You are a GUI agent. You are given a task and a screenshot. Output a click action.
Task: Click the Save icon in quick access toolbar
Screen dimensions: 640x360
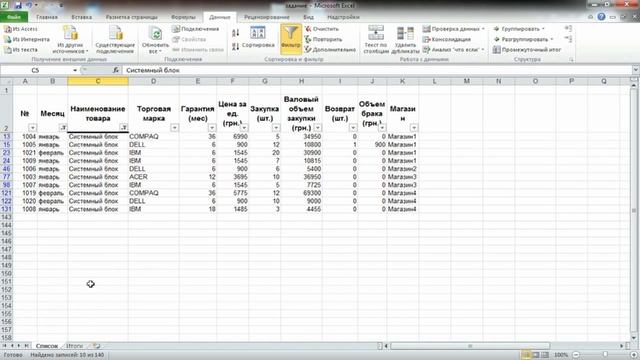[x=18, y=5]
